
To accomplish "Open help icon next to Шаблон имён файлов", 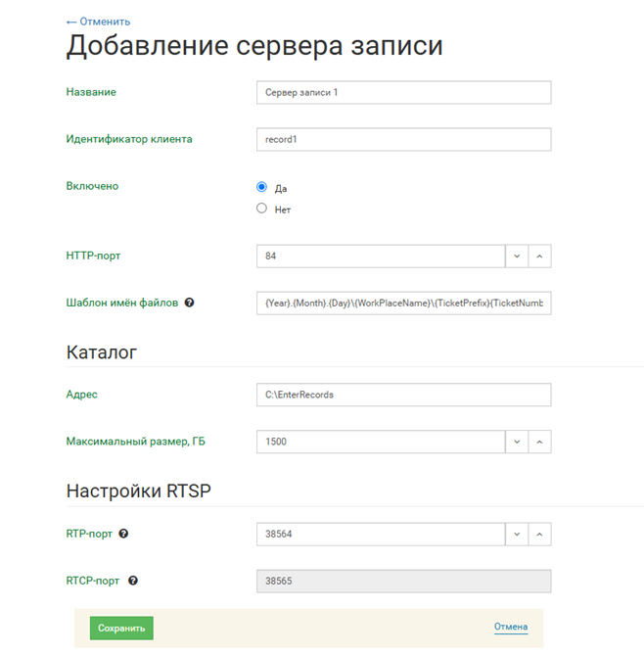I will tap(189, 303).
